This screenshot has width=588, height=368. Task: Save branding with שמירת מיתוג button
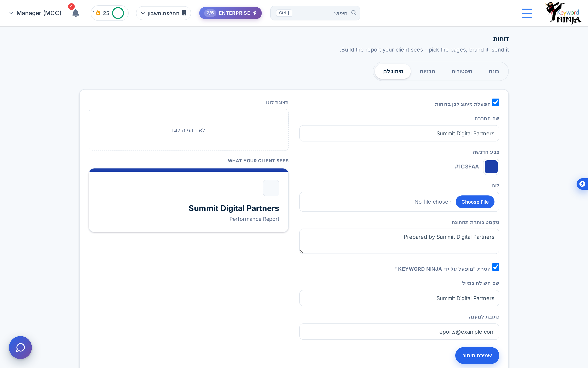click(x=477, y=355)
